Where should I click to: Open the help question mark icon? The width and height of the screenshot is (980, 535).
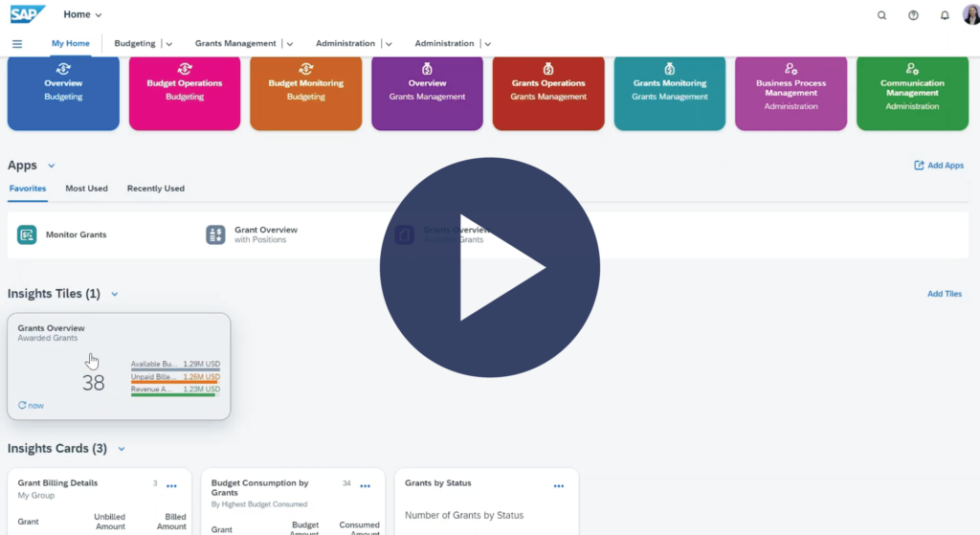tap(913, 15)
